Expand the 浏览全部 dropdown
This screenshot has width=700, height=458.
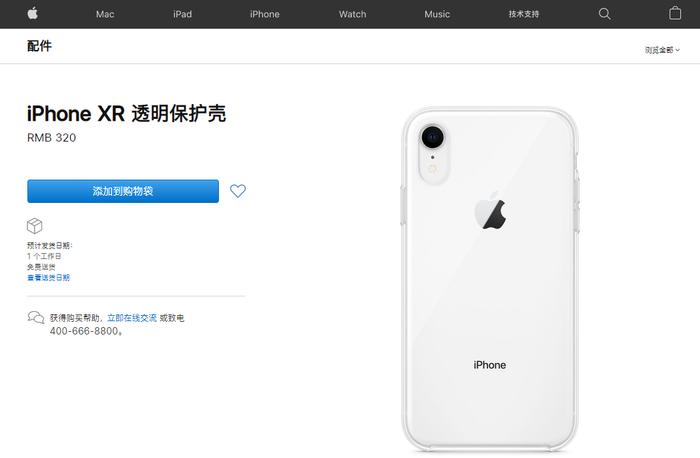662,50
